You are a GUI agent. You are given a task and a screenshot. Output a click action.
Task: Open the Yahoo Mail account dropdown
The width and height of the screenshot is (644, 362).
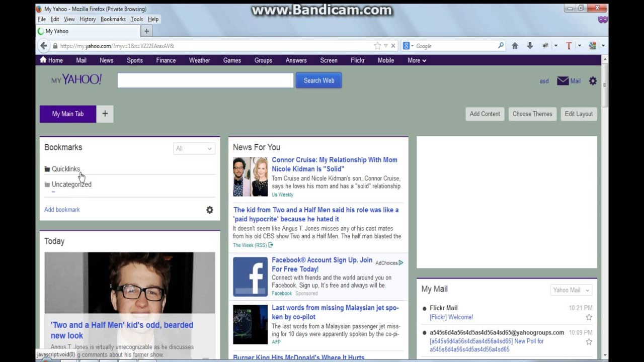coord(571,290)
